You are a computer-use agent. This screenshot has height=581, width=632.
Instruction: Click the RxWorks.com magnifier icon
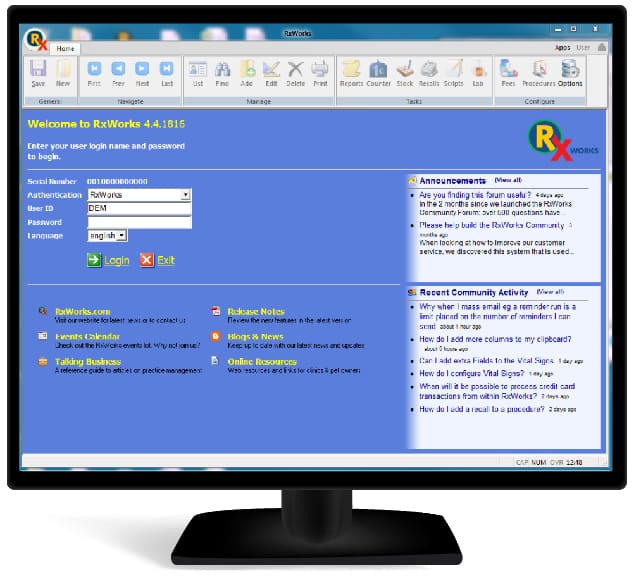[x=43, y=311]
